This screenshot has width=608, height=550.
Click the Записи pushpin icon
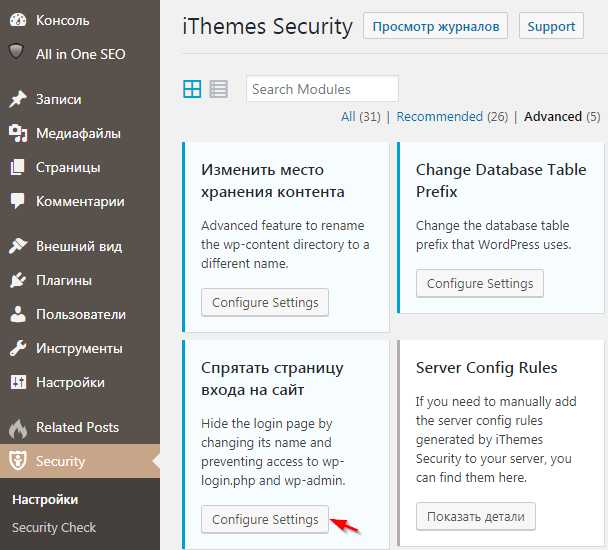point(17,99)
